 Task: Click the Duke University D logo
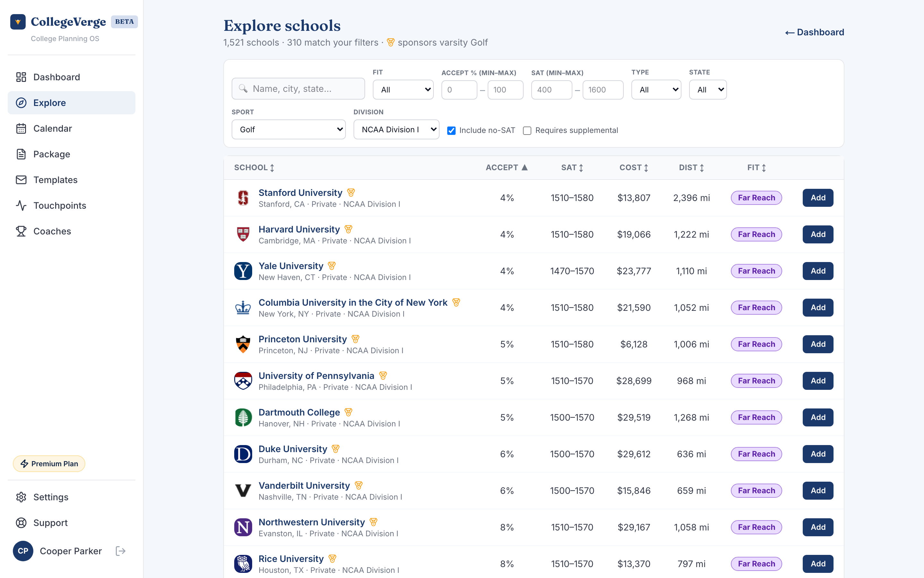coord(243,454)
